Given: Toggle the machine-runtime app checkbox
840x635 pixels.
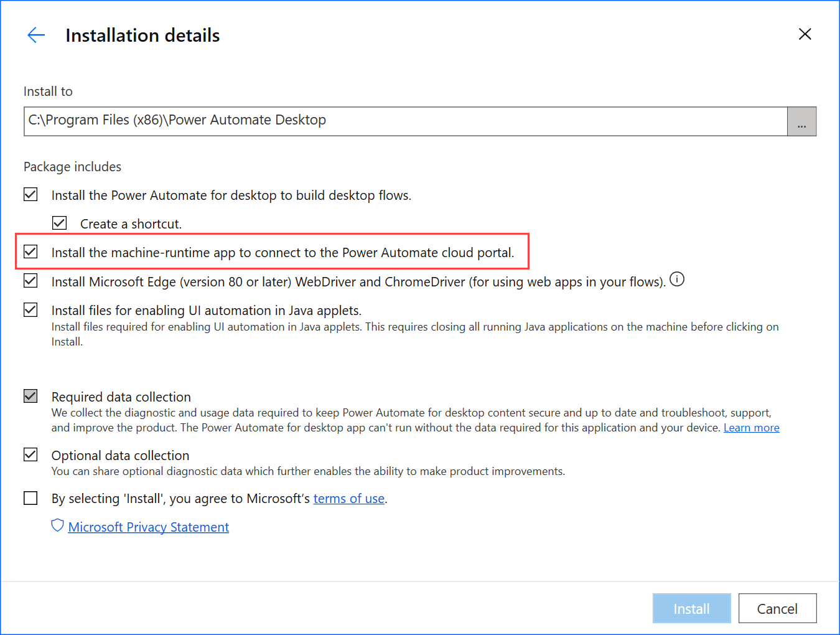Looking at the screenshot, I should (30, 252).
